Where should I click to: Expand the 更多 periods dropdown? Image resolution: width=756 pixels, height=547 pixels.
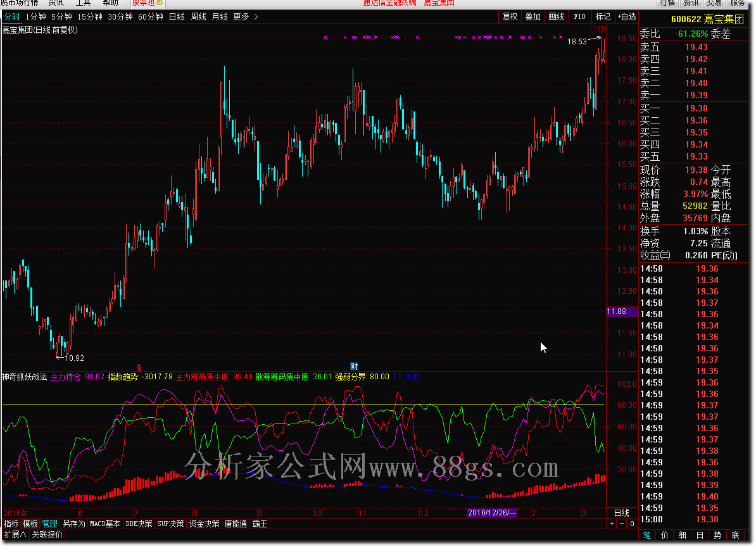click(246, 17)
